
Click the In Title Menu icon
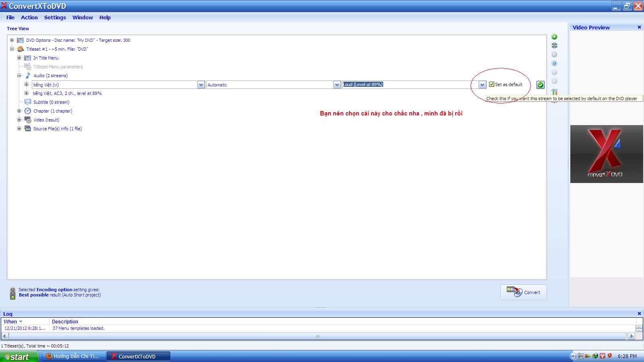(28, 58)
